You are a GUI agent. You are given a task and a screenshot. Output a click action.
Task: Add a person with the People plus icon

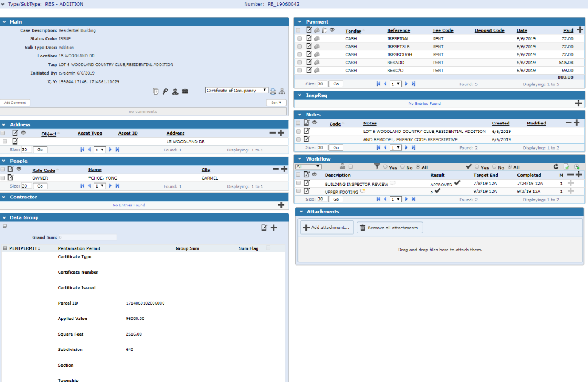pyautogui.click(x=284, y=169)
